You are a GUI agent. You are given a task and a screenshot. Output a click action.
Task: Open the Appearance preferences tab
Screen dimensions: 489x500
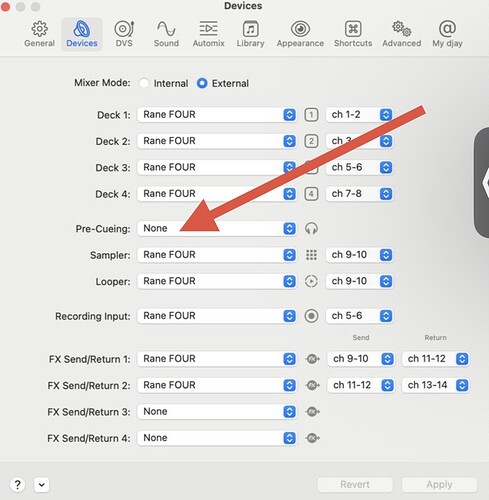(x=300, y=34)
